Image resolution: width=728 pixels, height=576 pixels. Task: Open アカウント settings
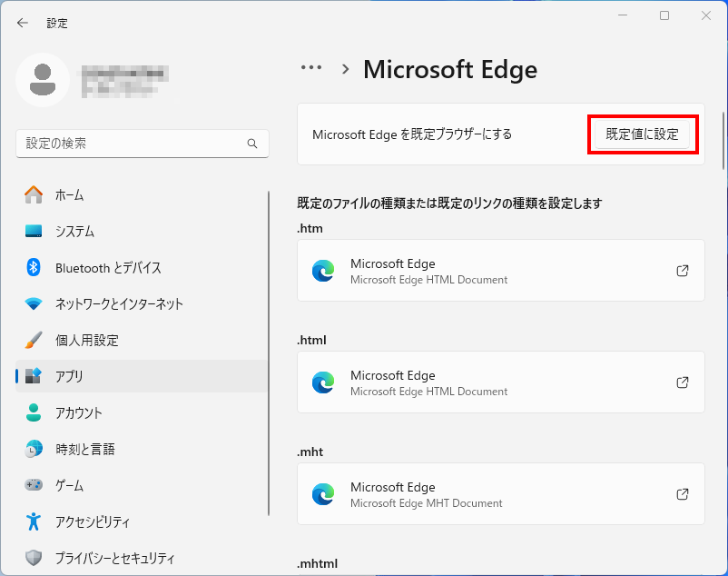141,412
